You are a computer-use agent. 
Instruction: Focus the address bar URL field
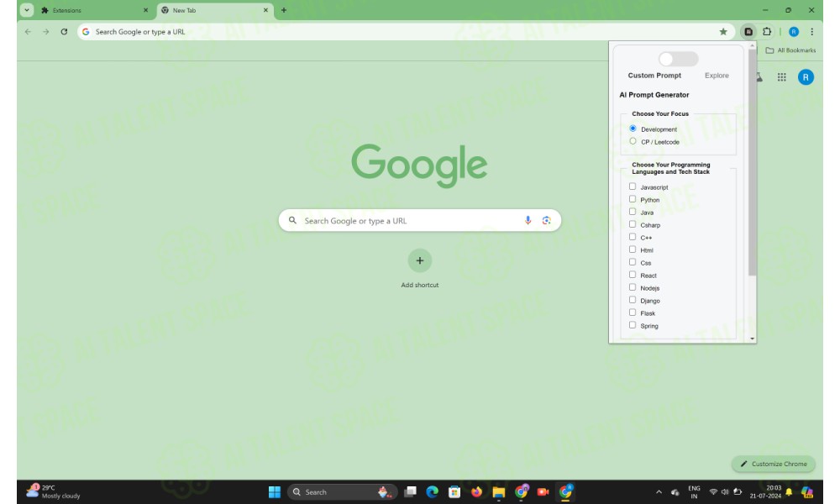405,32
